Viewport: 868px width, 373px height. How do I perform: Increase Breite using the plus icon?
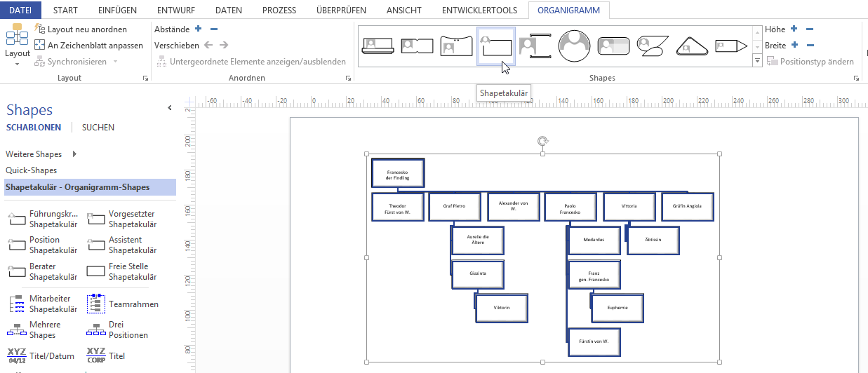pyautogui.click(x=794, y=45)
